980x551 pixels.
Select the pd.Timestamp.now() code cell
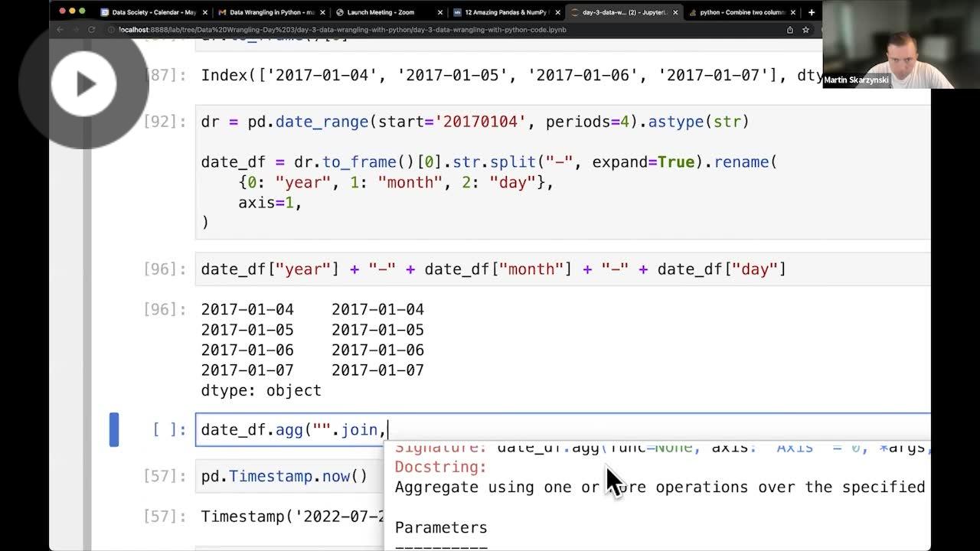click(x=283, y=475)
